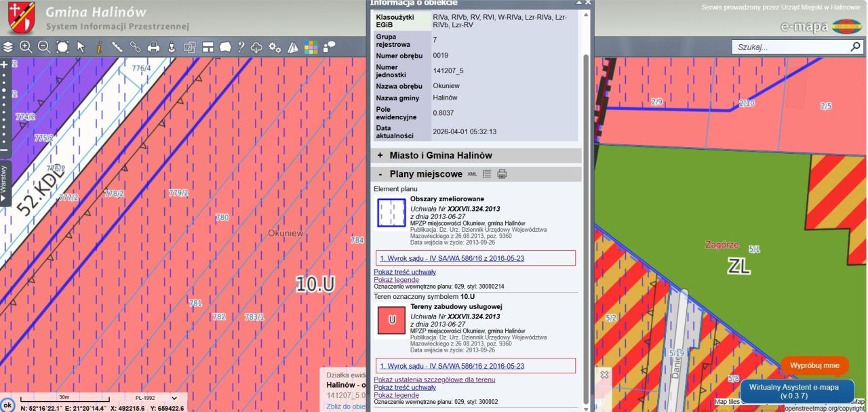Expand the Miasto i Gmina Halinów section

coord(380,155)
